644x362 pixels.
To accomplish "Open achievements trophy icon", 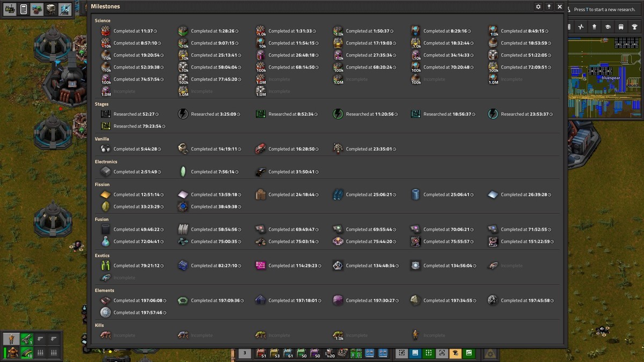I will pos(634,27).
